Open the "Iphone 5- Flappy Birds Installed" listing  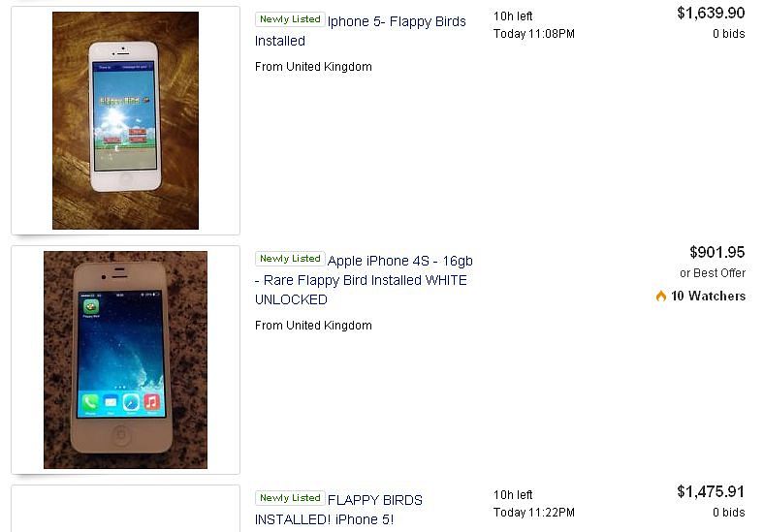click(360, 31)
